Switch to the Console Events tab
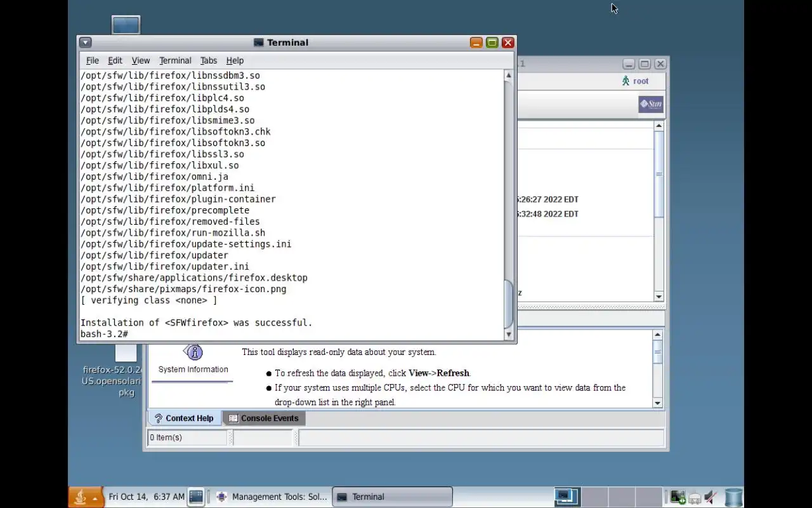This screenshot has height=508, width=812. point(263,418)
